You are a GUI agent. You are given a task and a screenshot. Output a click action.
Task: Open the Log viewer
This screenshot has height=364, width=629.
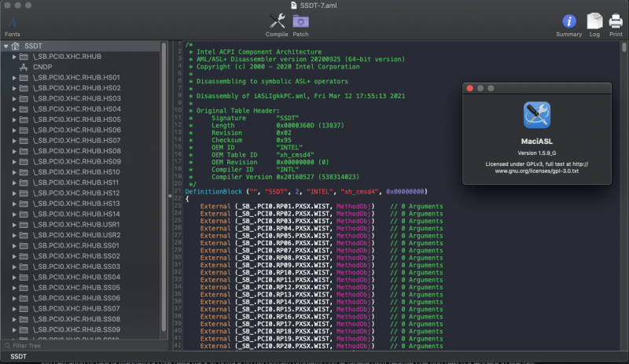[595, 22]
